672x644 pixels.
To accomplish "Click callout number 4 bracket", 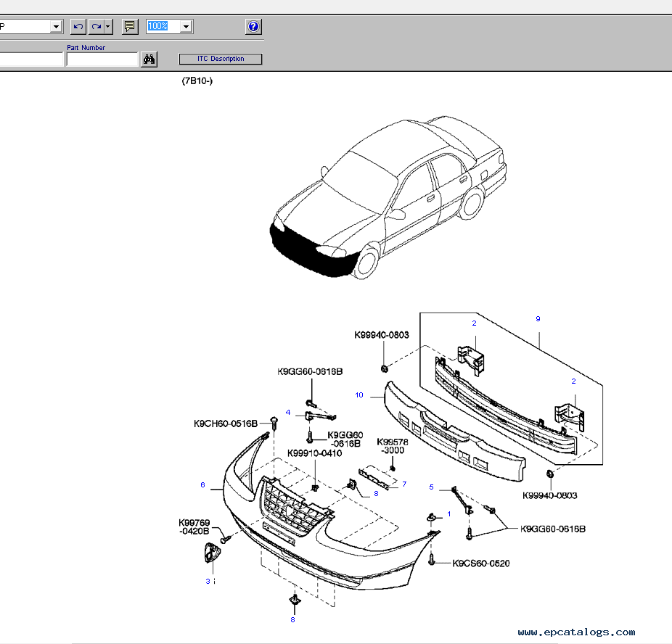I will click(x=288, y=413).
